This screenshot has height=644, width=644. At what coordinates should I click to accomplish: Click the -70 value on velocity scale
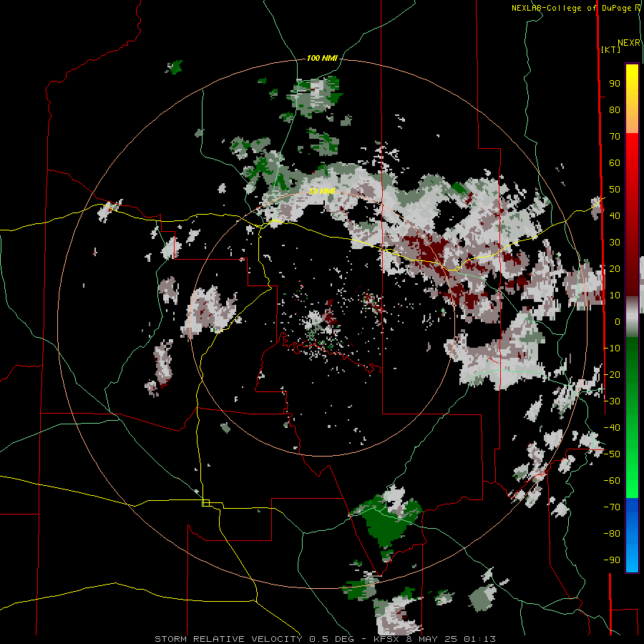click(x=612, y=507)
